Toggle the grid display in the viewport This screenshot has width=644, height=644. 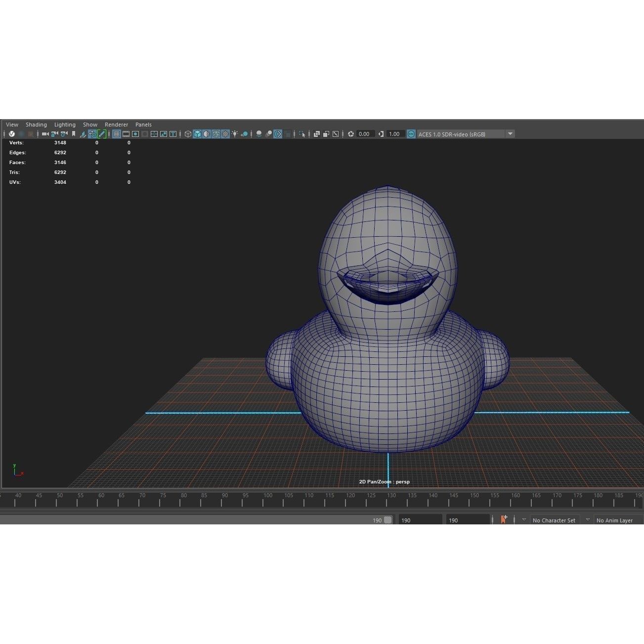click(116, 133)
